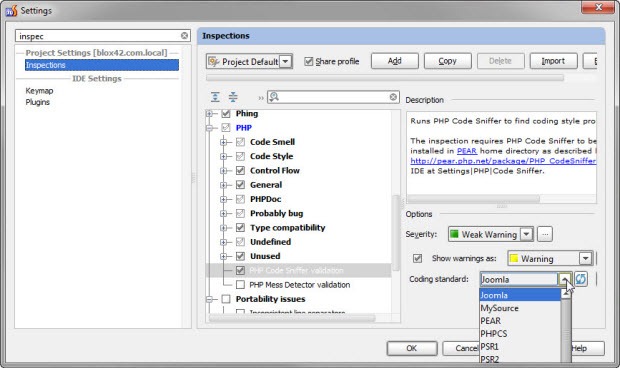
Task: Focus the inspections filter input
Action: (x=334, y=97)
